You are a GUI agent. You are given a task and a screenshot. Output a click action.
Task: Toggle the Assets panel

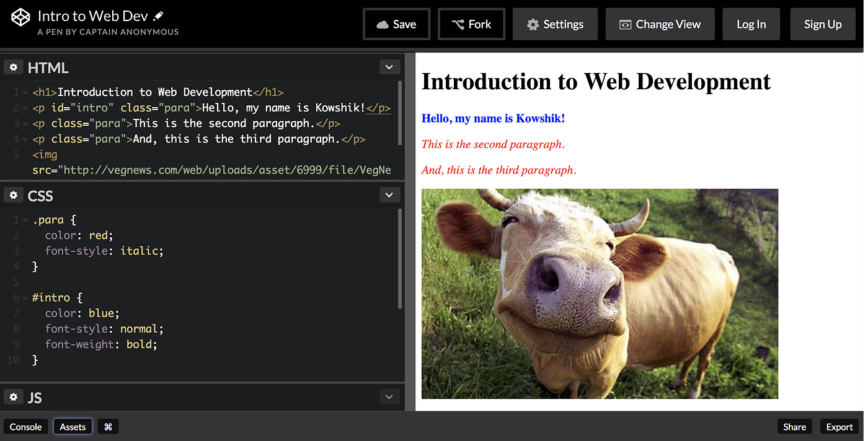(73, 426)
